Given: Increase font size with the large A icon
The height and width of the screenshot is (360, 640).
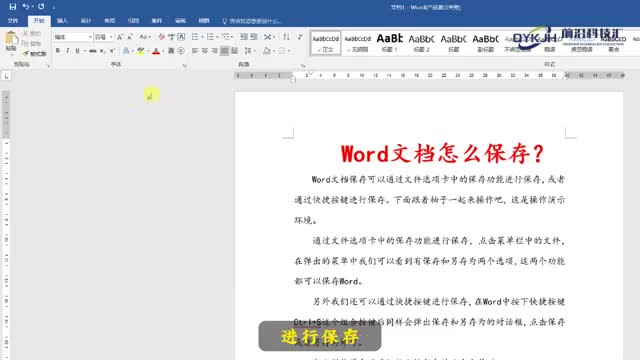Looking at the screenshot, I should [x=120, y=37].
